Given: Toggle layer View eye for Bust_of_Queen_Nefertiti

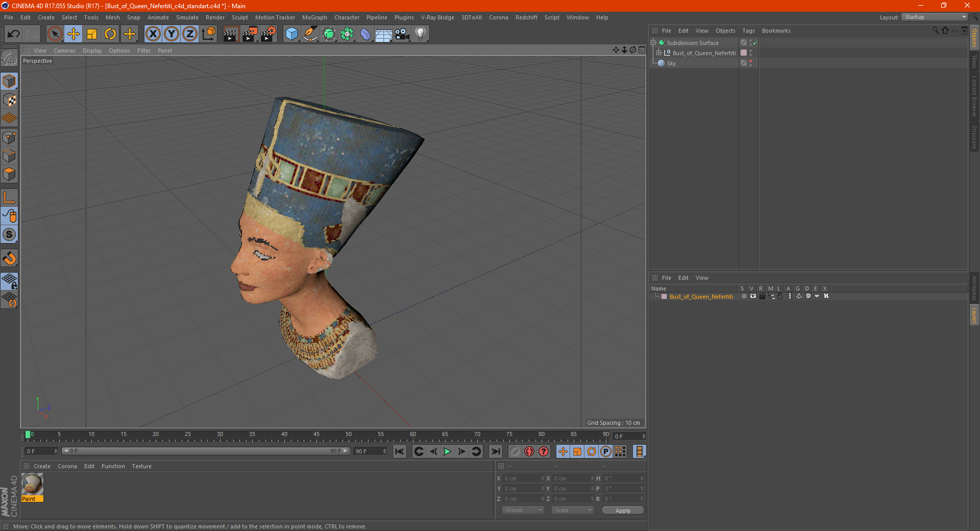Looking at the screenshot, I should pos(753,296).
